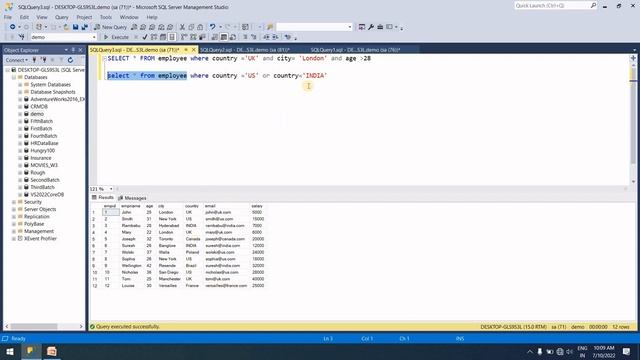Viewport: 640px width, 360px height.
Task: Open the Query menu
Action: point(62,17)
